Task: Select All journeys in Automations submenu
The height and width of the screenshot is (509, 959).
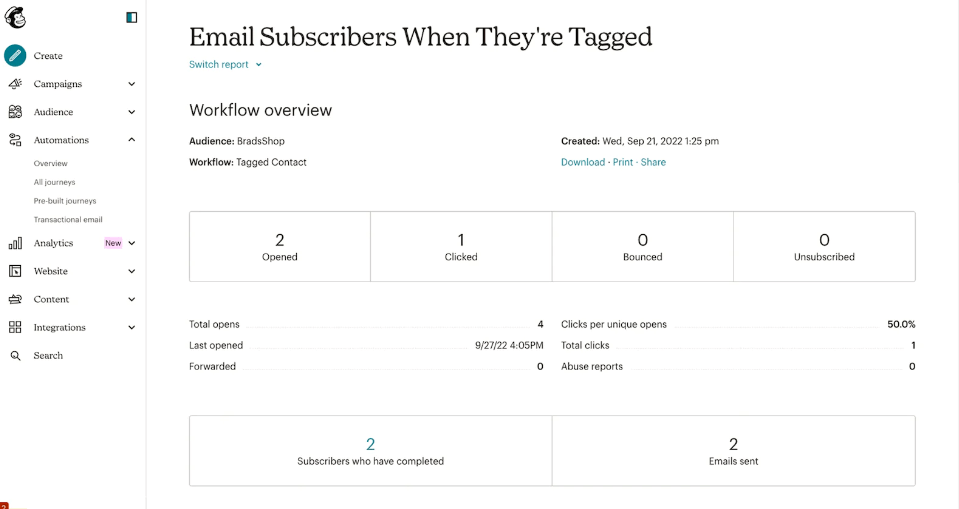Action: [54, 182]
